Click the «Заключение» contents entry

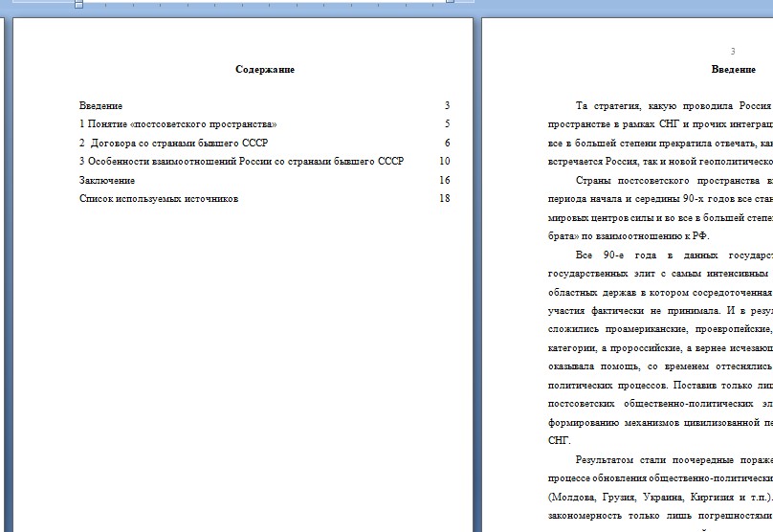[107, 181]
